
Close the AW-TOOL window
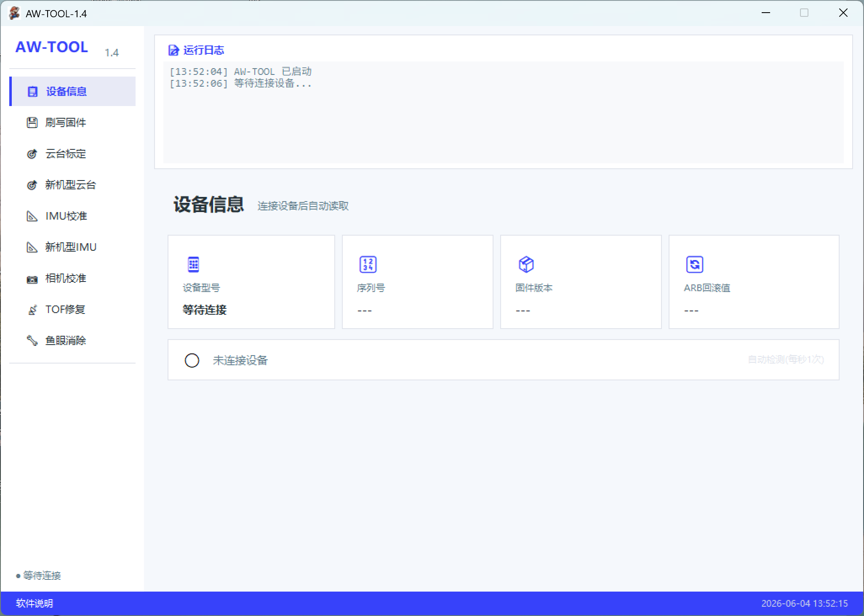pyautogui.click(x=843, y=13)
